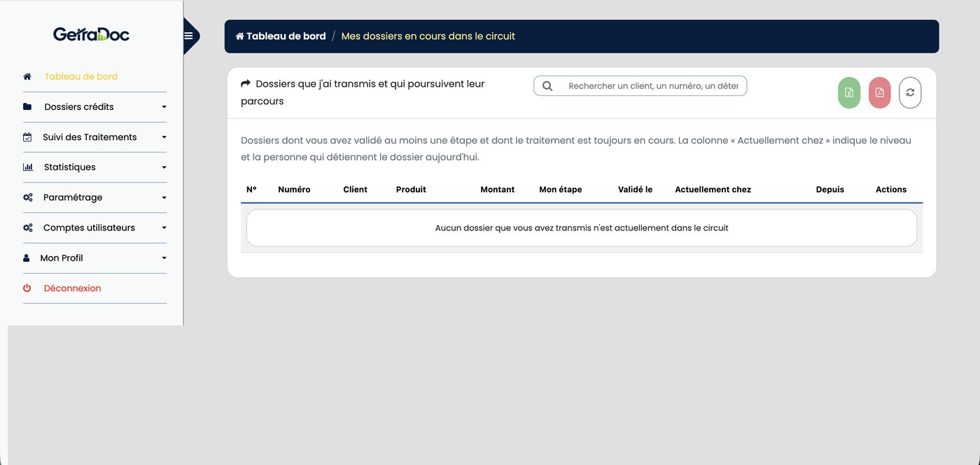Click the folder icon for Dossiers crédits
980x465 pixels.
click(27, 106)
